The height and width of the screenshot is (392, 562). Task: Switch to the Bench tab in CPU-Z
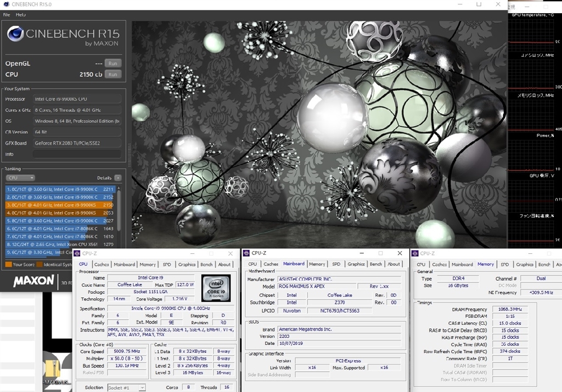tap(206, 264)
